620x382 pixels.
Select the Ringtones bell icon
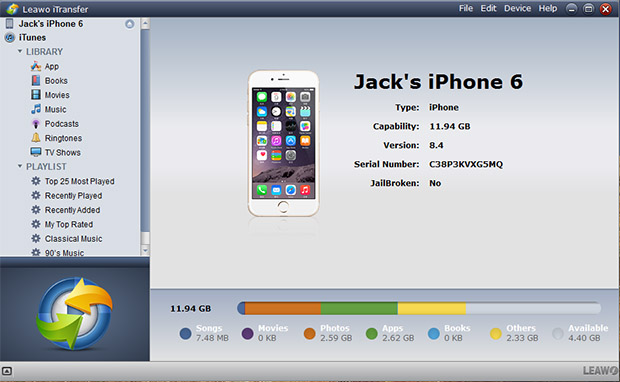tap(36, 138)
